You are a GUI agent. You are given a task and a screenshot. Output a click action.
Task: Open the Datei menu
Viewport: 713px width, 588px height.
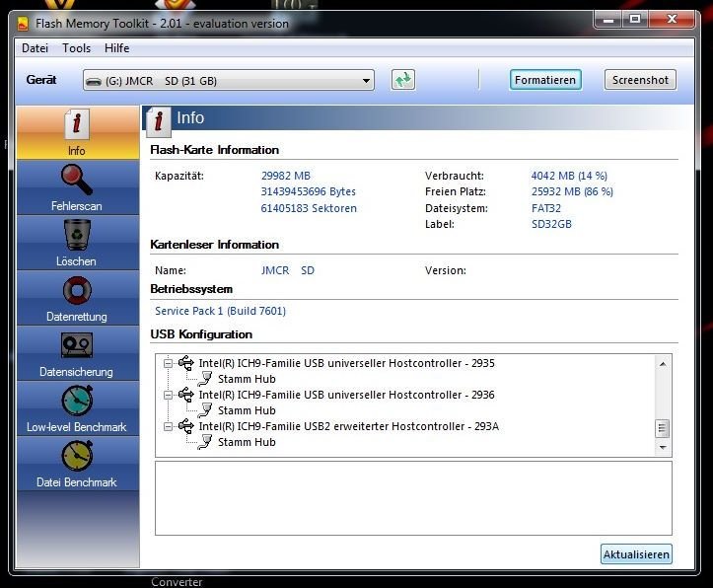click(36, 48)
